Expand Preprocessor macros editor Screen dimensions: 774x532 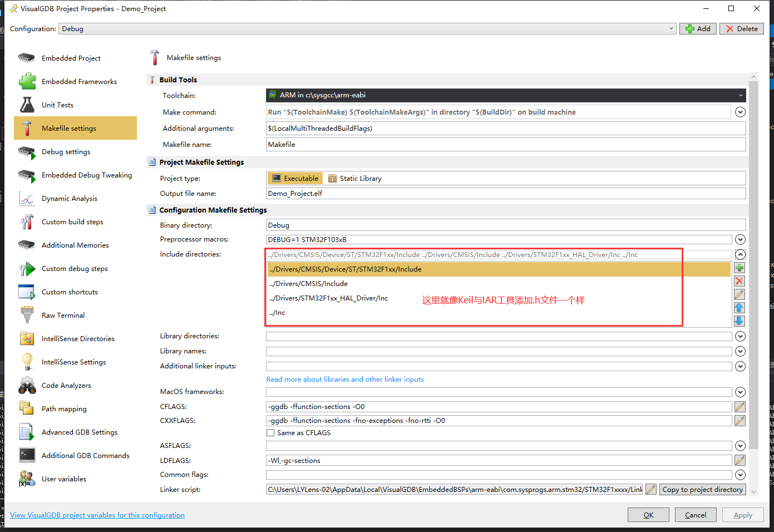click(740, 239)
